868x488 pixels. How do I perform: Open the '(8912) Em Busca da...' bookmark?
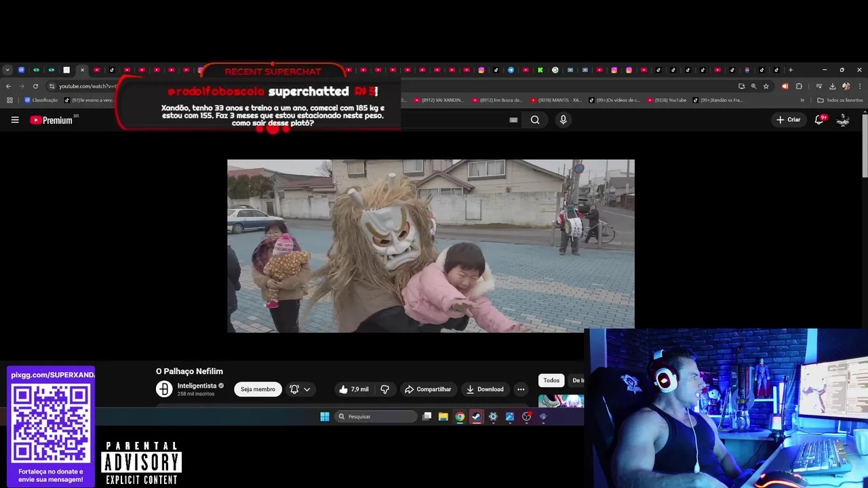(x=498, y=100)
